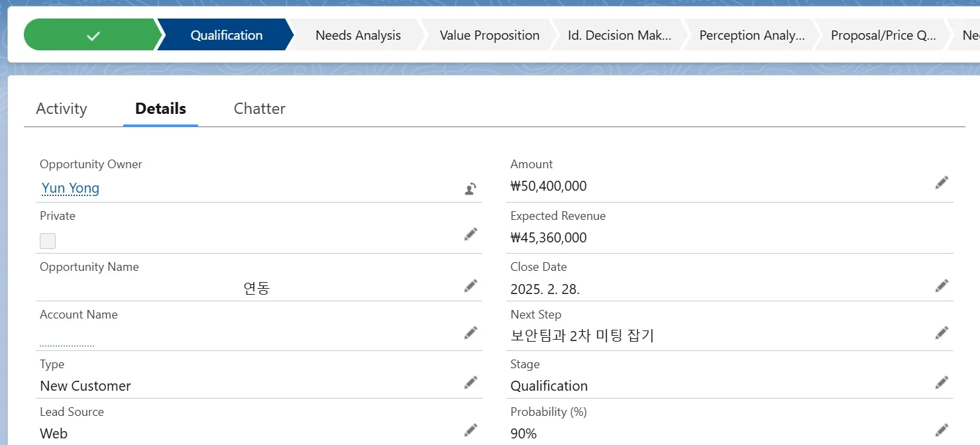980x445 pixels.
Task: Edit the Close Date with the pencil icon
Action: coord(942,285)
